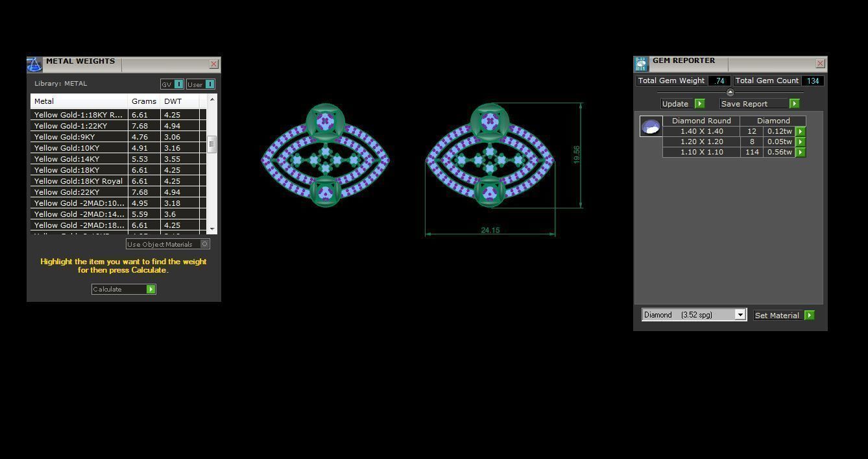Select the Yellow Gold:18KY row
868x459 pixels.
pyautogui.click(x=118, y=170)
